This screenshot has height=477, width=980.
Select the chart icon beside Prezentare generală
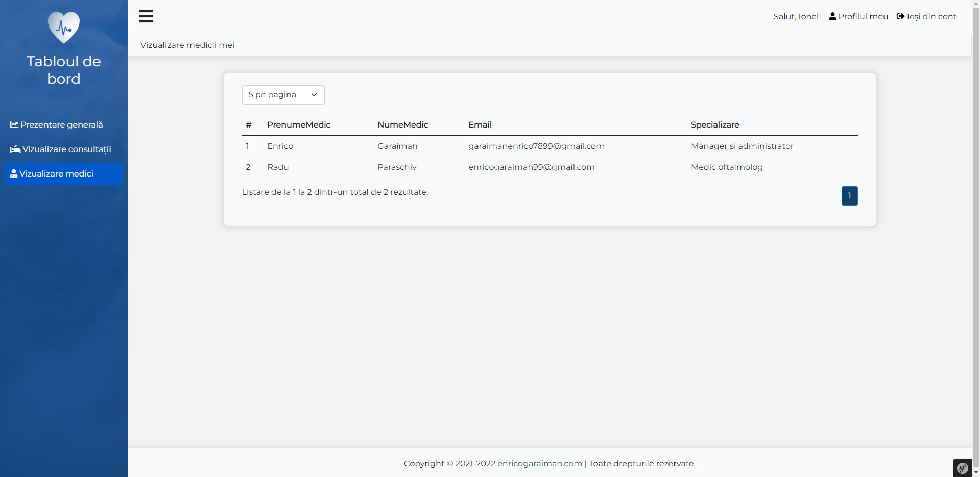click(15, 124)
